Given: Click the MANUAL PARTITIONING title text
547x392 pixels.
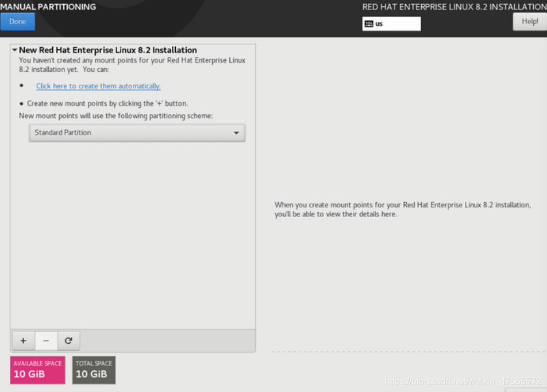Looking at the screenshot, I should click(48, 7).
